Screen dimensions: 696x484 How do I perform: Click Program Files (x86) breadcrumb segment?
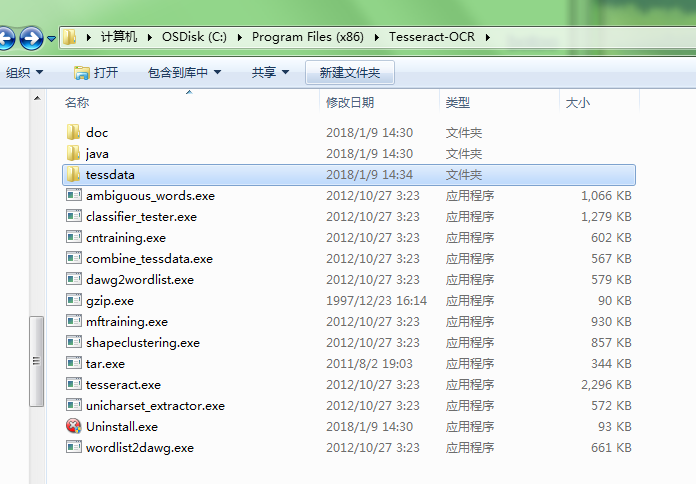308,37
